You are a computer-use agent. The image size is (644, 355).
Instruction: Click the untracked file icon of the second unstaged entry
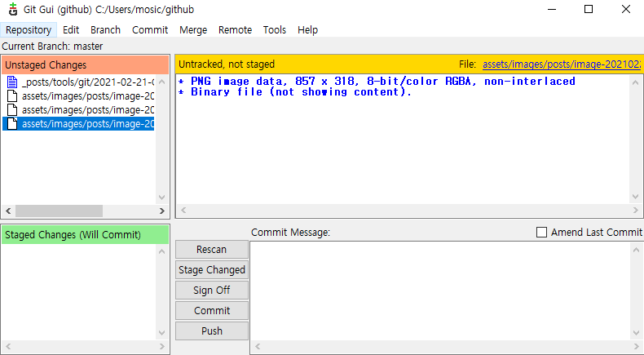pyautogui.click(x=12, y=96)
